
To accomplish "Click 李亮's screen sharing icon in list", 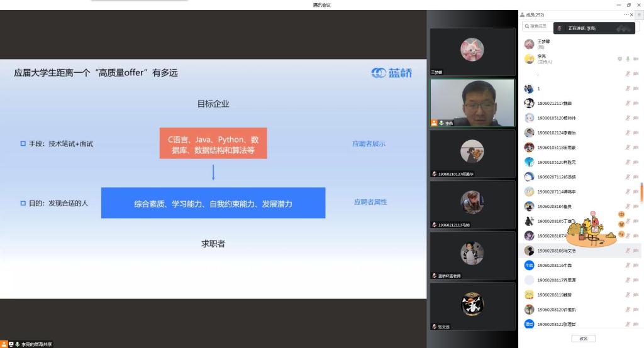I will 620,59.
